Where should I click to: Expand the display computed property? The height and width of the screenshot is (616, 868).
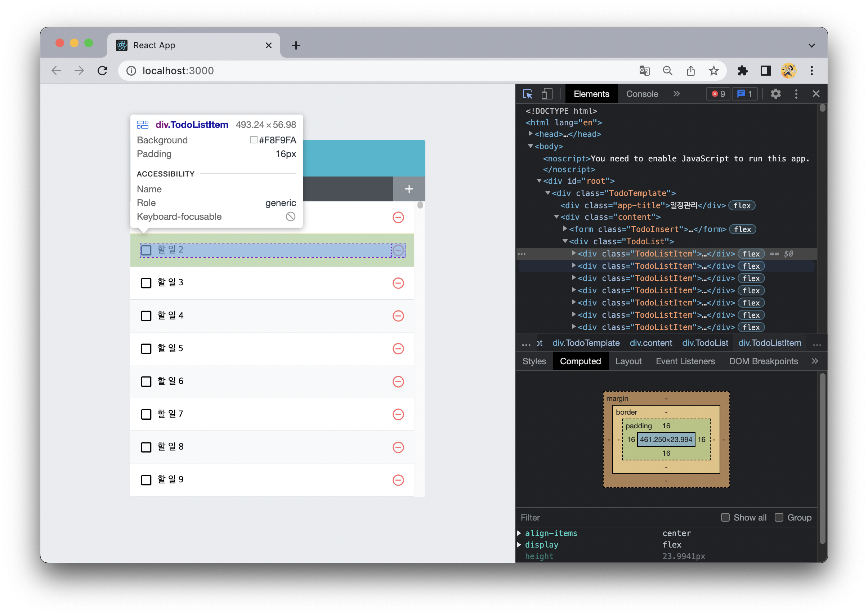[519, 545]
